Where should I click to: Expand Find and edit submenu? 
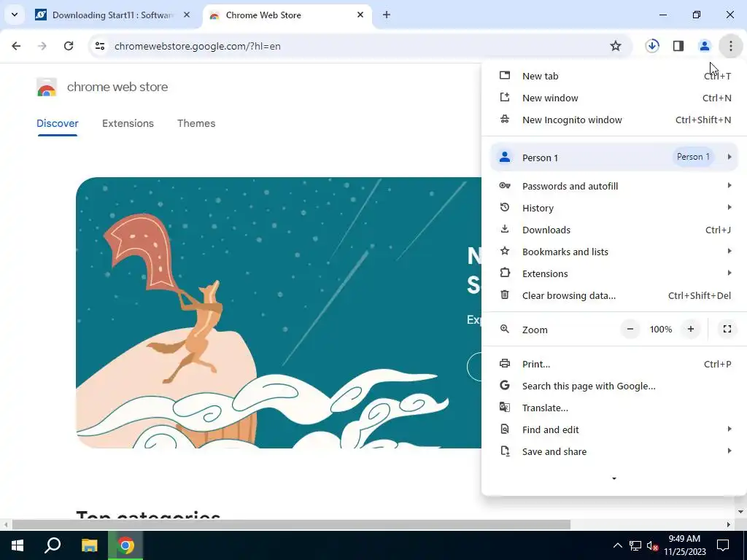point(614,430)
